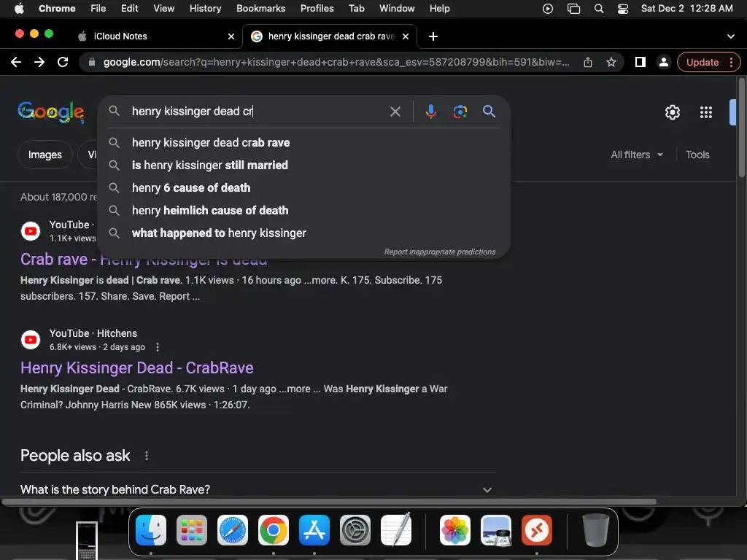Open Control Center in menu bar

tap(623, 9)
